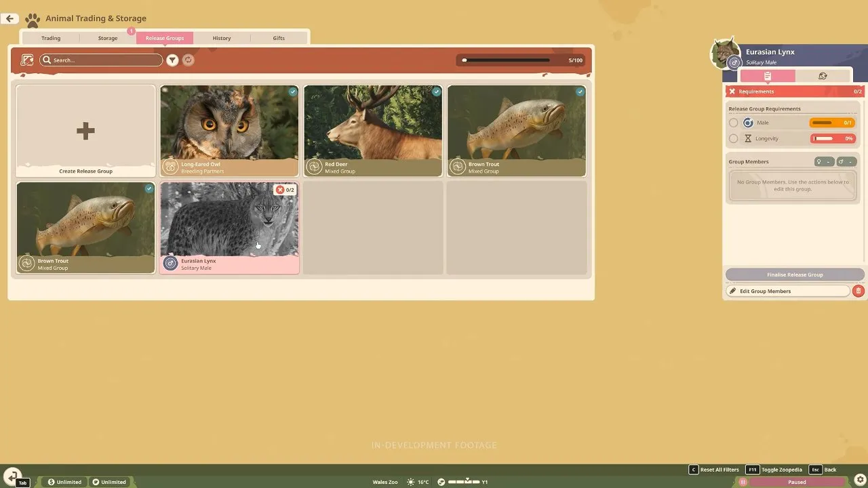
Task: Click the Male 0/1 orange progress bar
Action: tap(833, 123)
